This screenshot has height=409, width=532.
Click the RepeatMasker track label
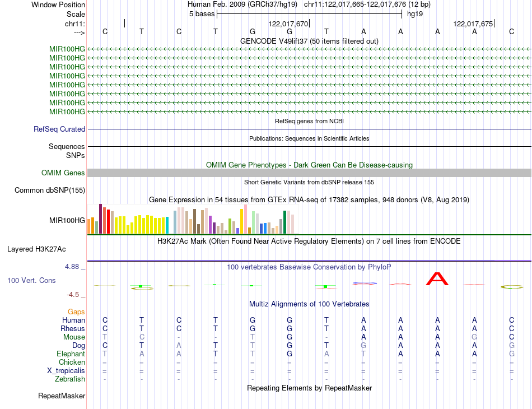pos(62,396)
